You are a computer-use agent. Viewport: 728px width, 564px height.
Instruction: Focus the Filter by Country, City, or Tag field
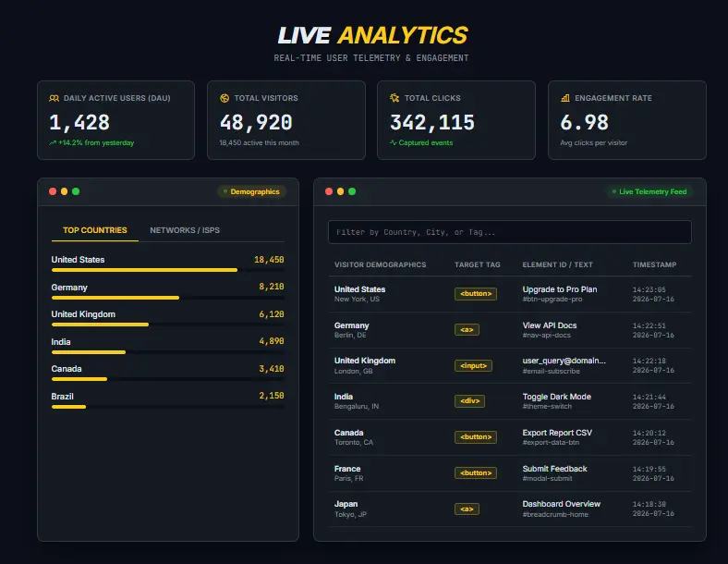(510, 232)
